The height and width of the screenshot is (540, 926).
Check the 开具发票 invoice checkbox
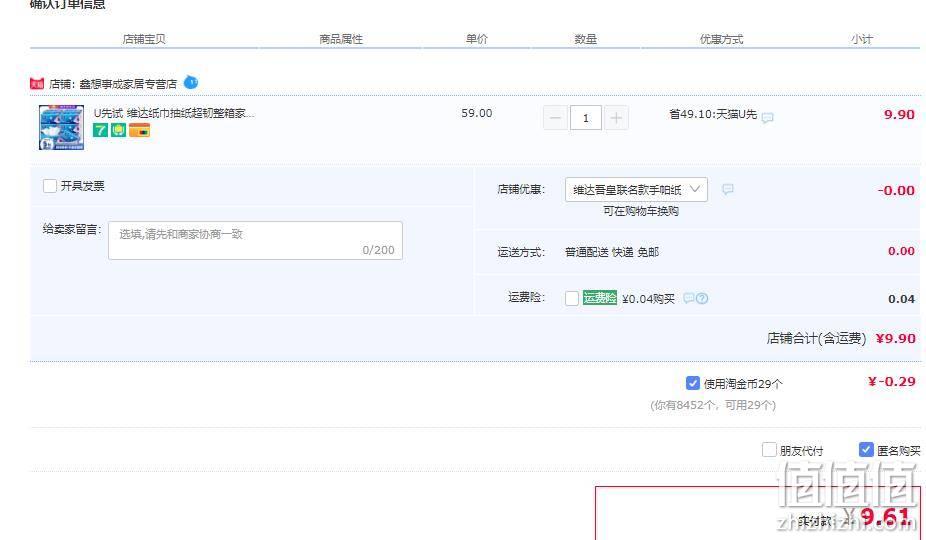[x=50, y=186]
